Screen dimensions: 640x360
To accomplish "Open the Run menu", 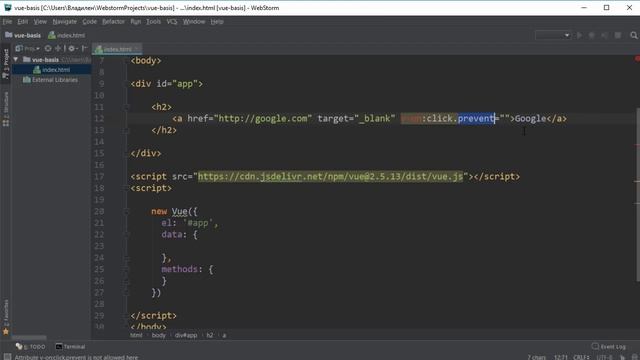I will 136,22.
